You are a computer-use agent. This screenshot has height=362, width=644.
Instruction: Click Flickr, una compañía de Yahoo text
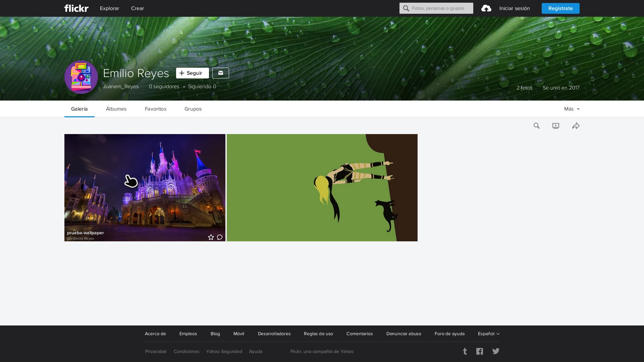point(322,352)
